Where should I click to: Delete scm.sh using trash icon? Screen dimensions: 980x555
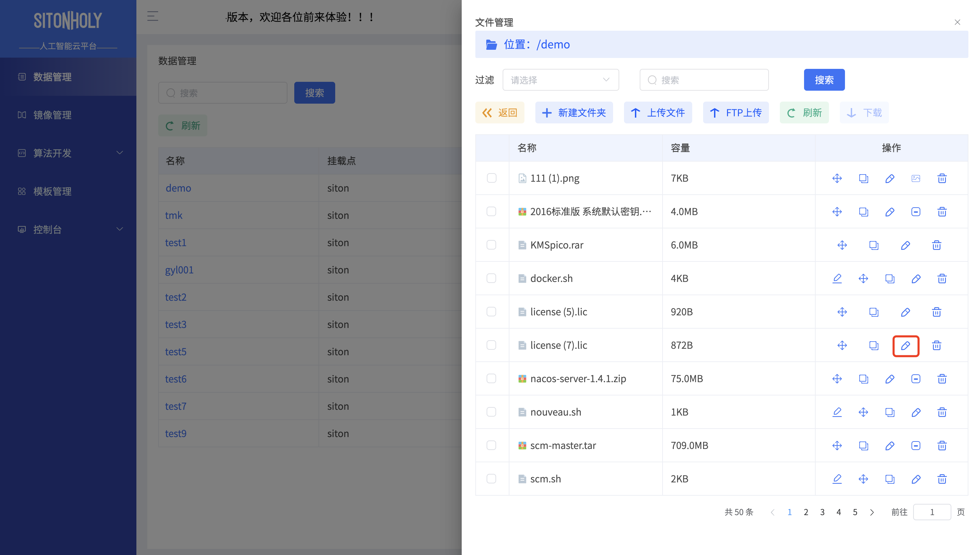pos(942,479)
